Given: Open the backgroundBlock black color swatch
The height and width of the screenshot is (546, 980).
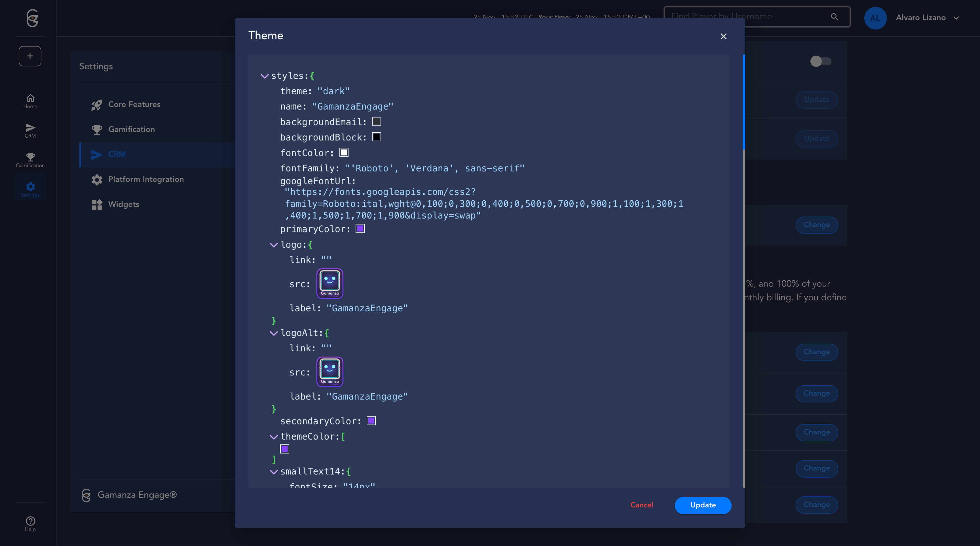Looking at the screenshot, I should (x=376, y=137).
